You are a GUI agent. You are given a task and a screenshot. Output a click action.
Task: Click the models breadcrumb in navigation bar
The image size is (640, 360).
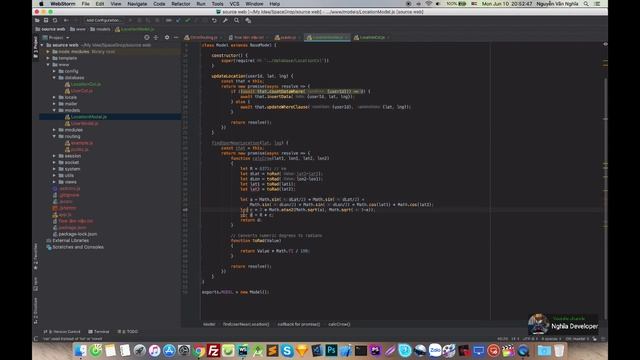point(100,29)
